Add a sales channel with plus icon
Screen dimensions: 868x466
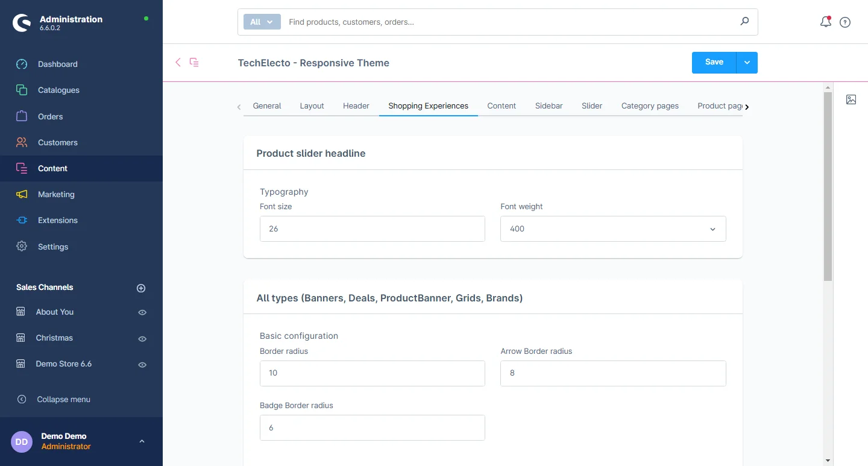[141, 288]
